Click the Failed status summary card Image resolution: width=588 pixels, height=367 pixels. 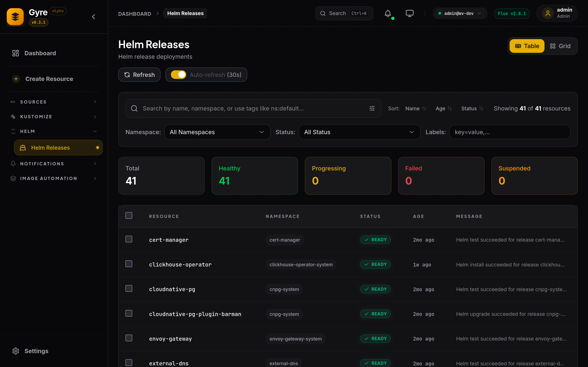pos(441,176)
